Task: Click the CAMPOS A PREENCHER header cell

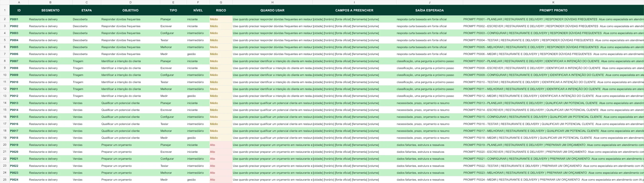Action: [354, 10]
